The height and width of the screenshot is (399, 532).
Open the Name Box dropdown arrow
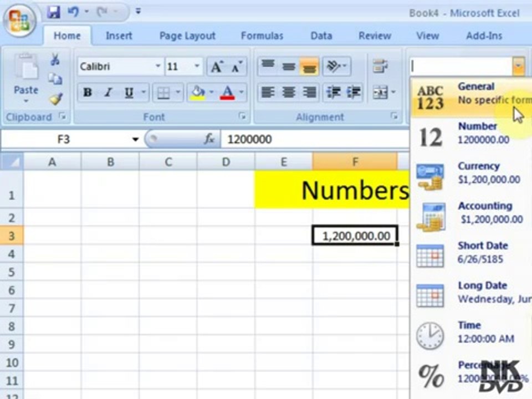[135, 139]
